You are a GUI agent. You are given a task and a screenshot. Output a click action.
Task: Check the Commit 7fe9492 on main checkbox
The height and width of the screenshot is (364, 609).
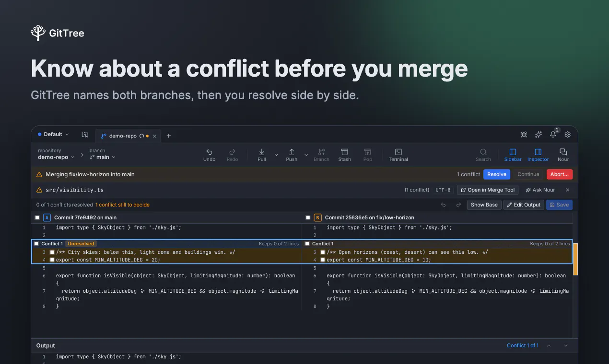pyautogui.click(x=37, y=217)
